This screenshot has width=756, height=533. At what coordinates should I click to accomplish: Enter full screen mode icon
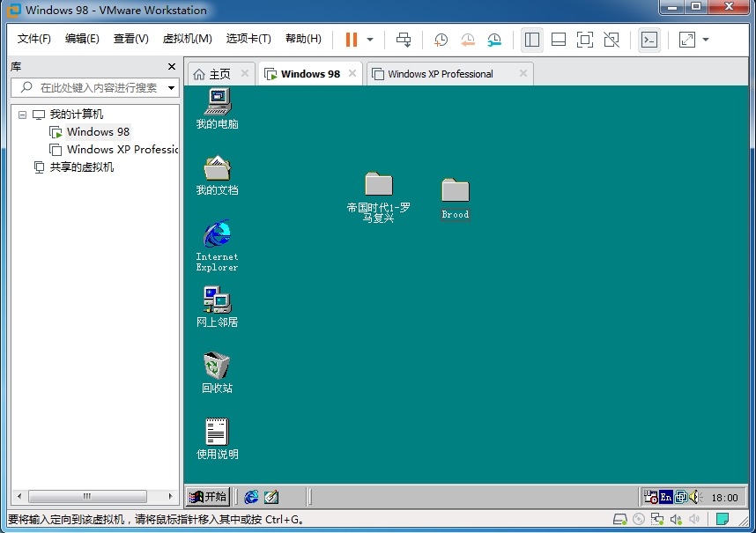click(x=585, y=40)
